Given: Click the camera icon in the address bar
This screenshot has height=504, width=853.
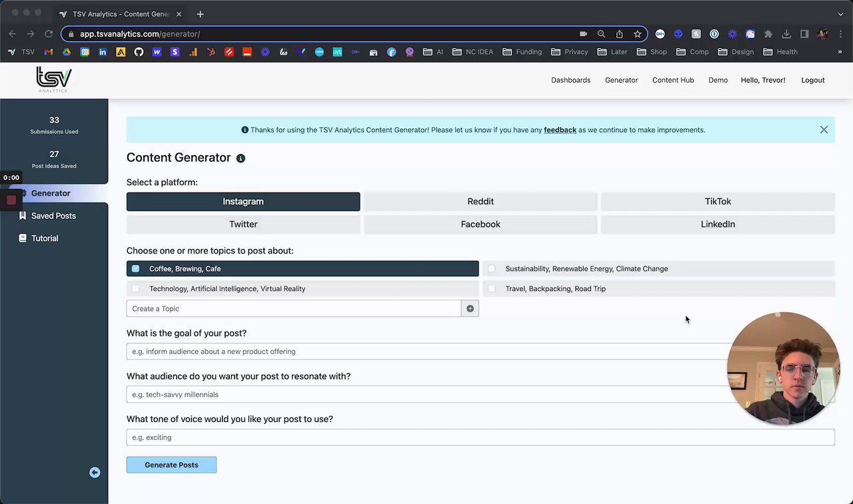Looking at the screenshot, I should pyautogui.click(x=583, y=34).
